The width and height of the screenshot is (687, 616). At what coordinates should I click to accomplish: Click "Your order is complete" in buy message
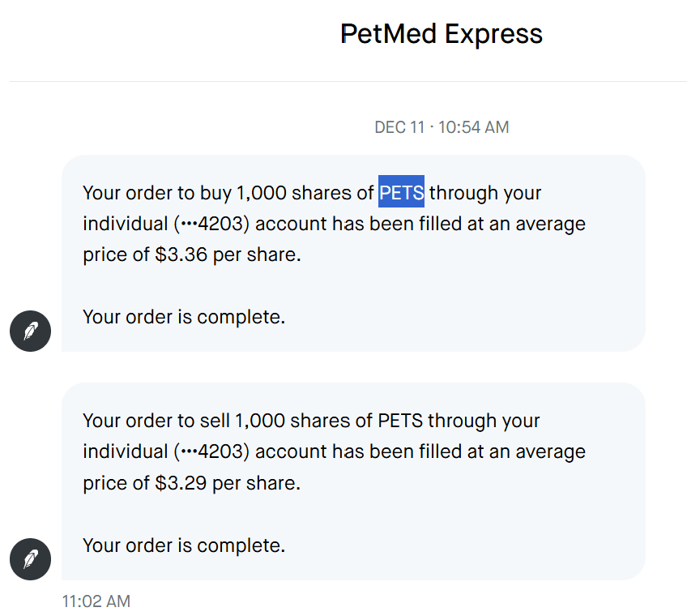coord(184,316)
